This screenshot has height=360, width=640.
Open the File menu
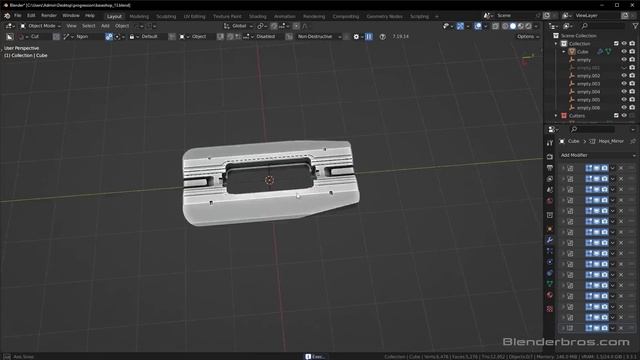point(18,16)
